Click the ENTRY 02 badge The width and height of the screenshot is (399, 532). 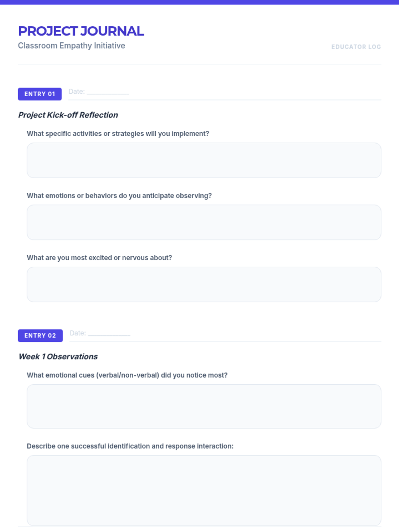(40, 335)
